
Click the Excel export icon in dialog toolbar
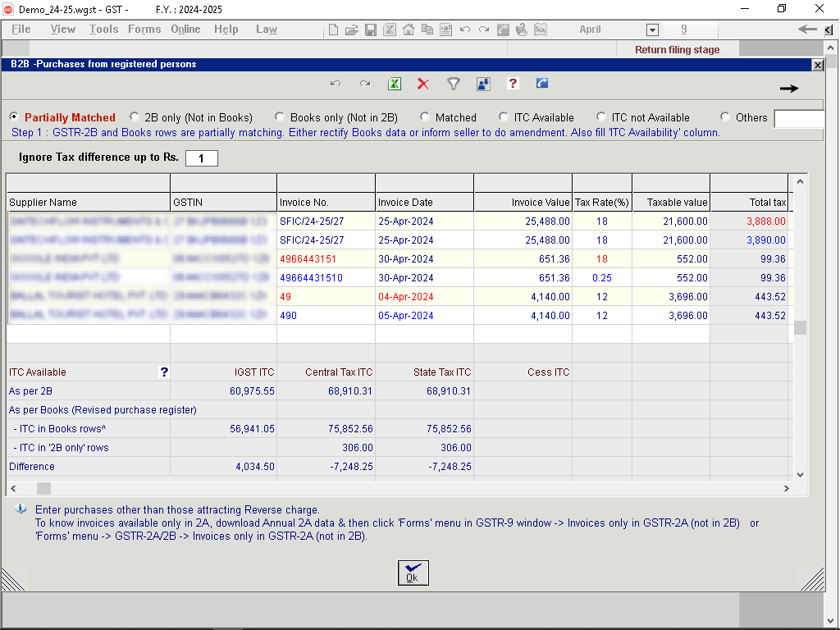(395, 84)
